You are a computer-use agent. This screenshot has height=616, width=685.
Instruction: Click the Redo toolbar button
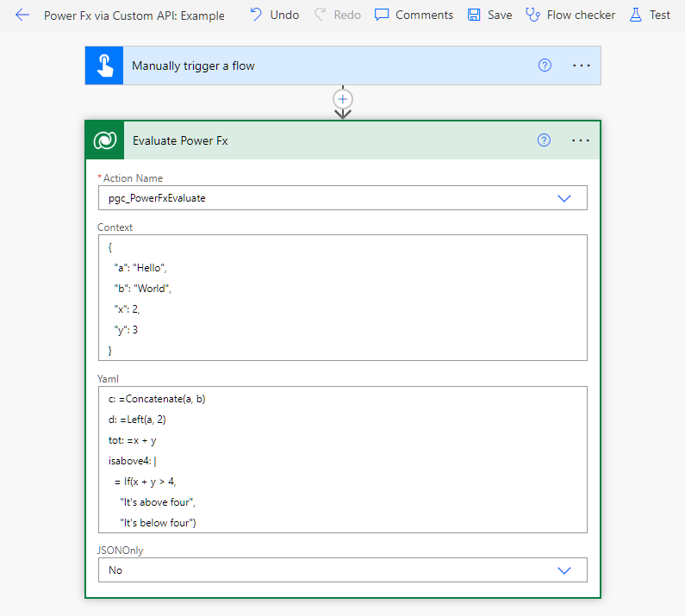click(338, 15)
